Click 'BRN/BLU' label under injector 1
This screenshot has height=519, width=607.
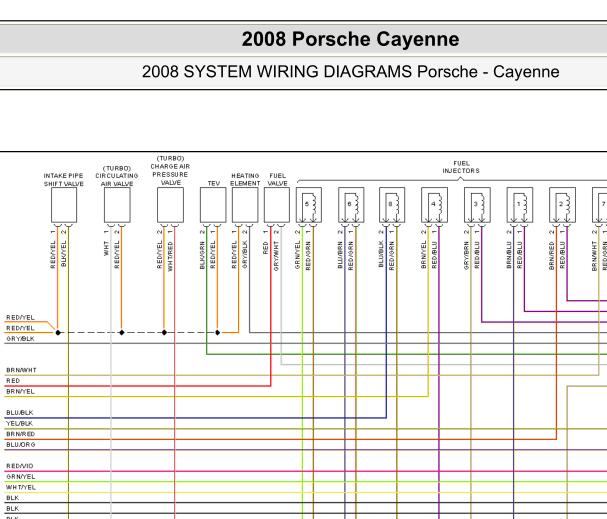(509, 255)
